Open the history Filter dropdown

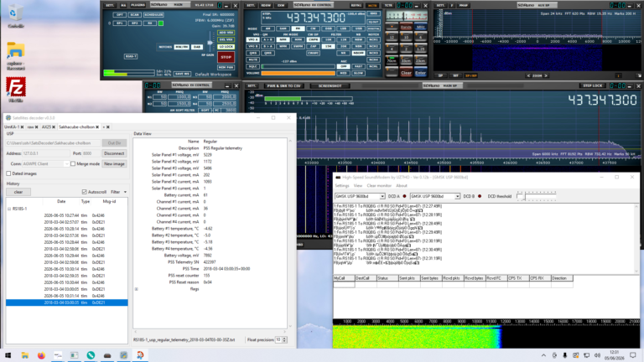point(118,192)
